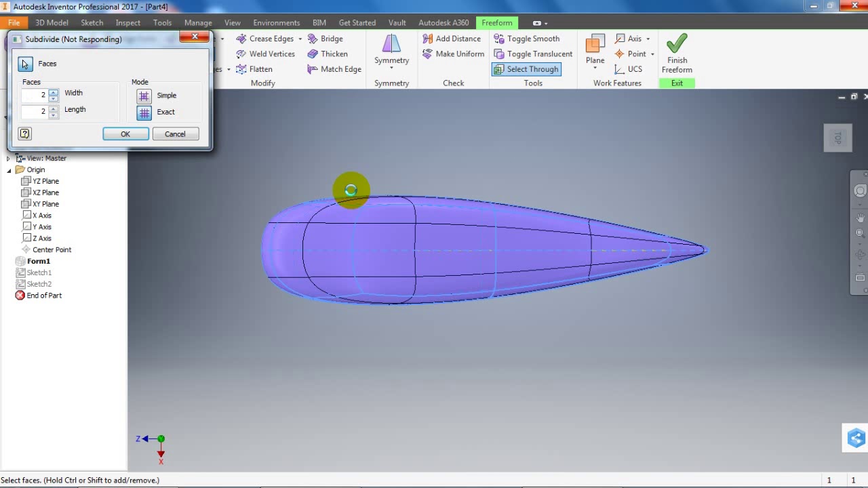Open the Point dropdown arrow
Viewport: 868px width, 488px height.
pyautogui.click(x=652, y=54)
